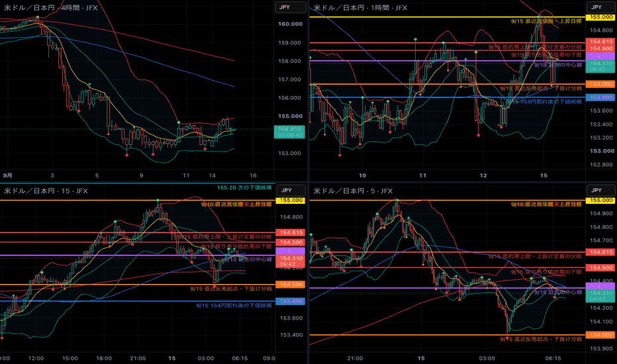Click the 米ドル/日本円 4時間 chart title
The height and width of the screenshot is (364, 617).
pos(51,8)
